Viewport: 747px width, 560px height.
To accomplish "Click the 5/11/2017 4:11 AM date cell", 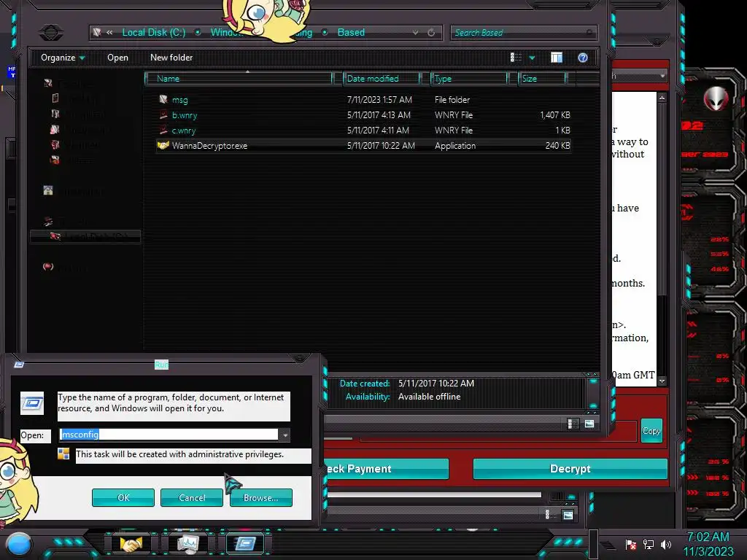I will click(378, 130).
